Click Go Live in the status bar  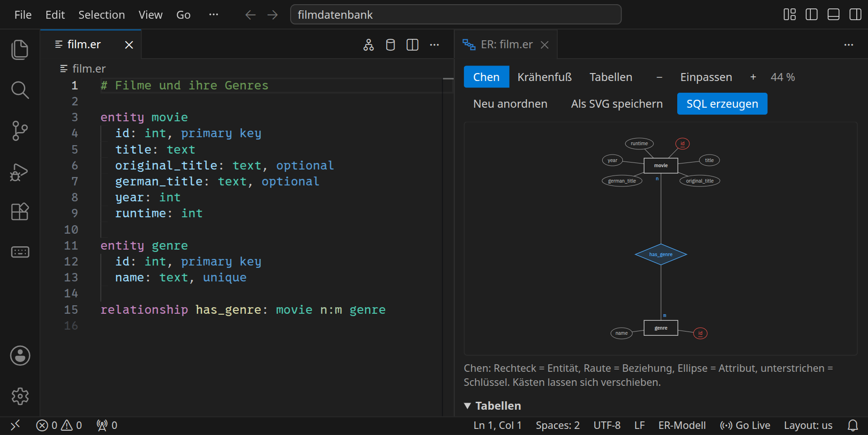pyautogui.click(x=745, y=425)
